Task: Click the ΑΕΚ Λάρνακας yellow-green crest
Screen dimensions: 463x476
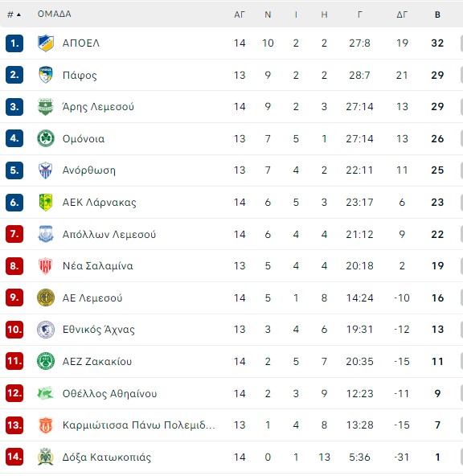Action: (x=46, y=202)
